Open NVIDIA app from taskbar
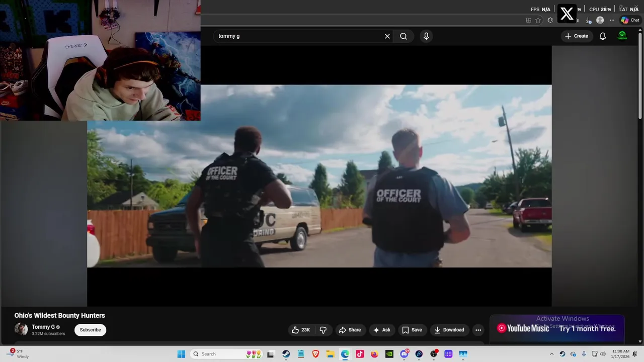Screen dimensions: 644x362 coord(389,354)
